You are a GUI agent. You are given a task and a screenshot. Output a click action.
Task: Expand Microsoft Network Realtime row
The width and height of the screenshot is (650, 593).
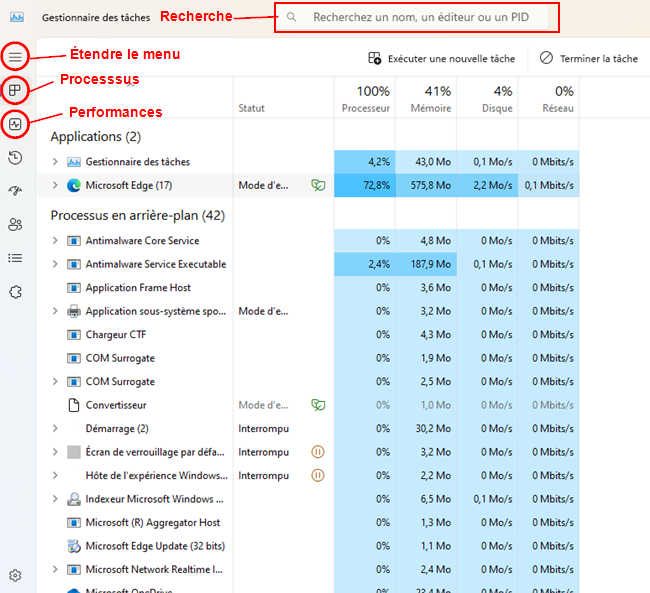tap(55, 569)
